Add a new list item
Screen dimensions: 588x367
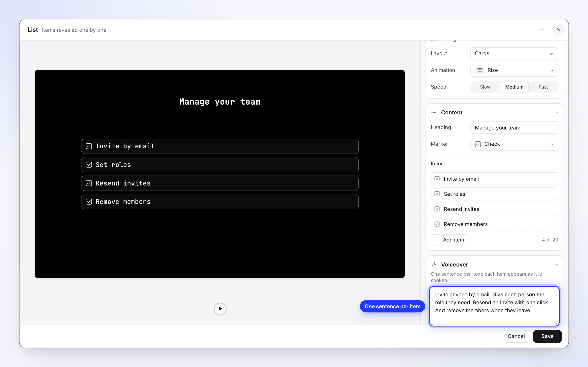coord(449,240)
